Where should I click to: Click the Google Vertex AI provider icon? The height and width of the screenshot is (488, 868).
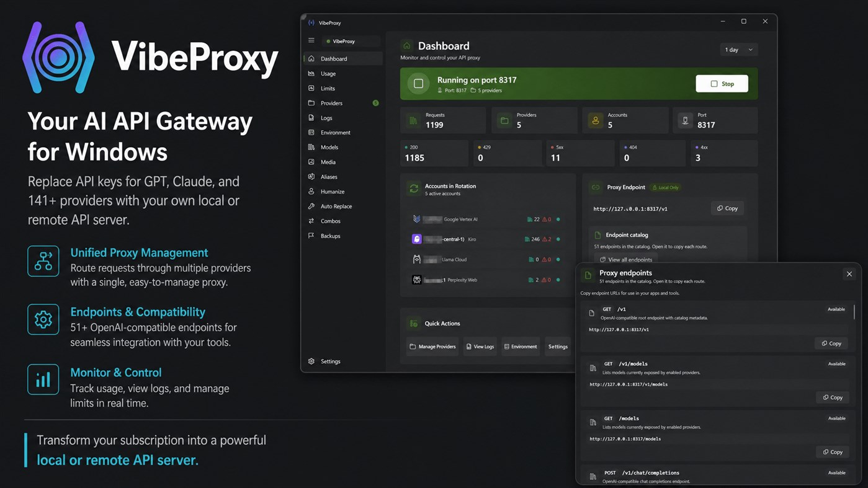point(416,219)
